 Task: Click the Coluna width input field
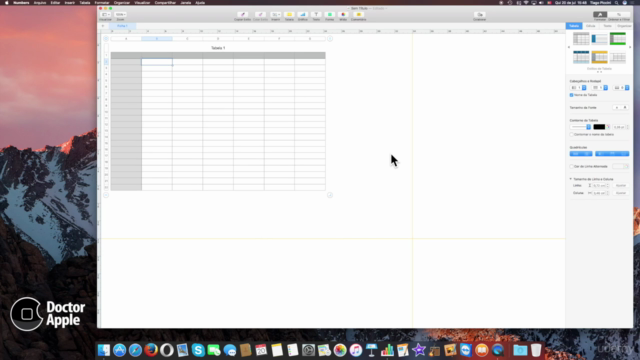[599, 193]
